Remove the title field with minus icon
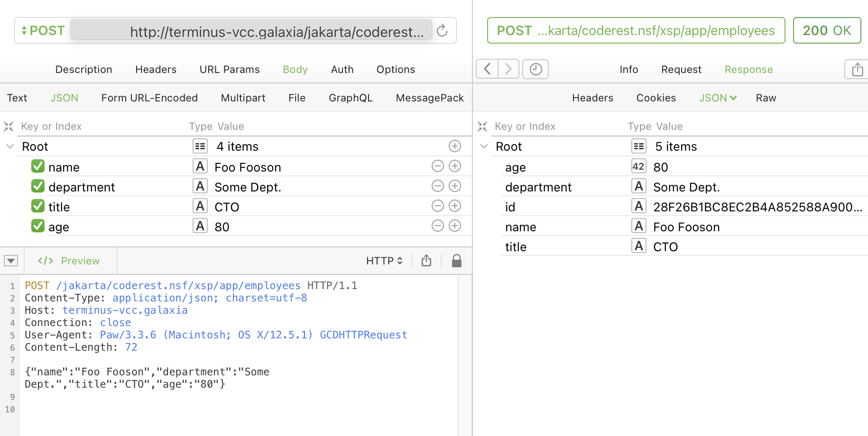This screenshot has width=868, height=436. 437,206
